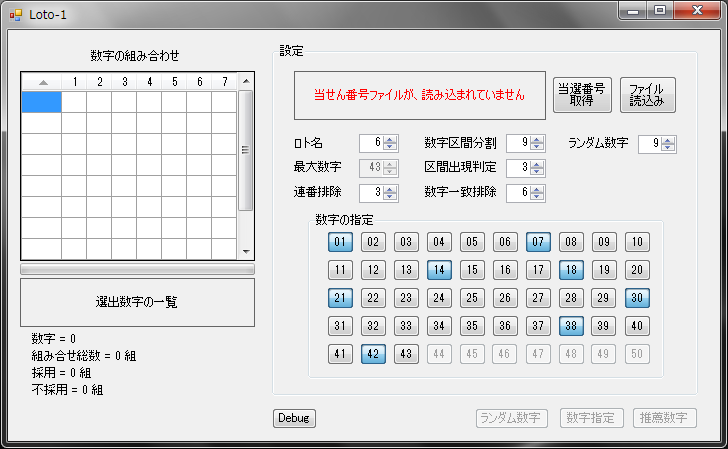Increase ロト名 value with up arrow
This screenshot has height=449, width=728.
click(390, 139)
